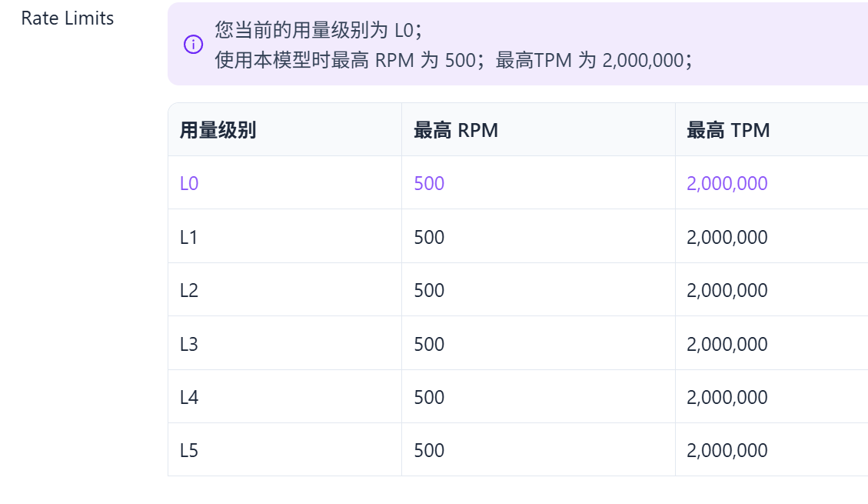Image resolution: width=868 pixels, height=504 pixels.
Task: Click the purple 500 RPM value for L0
Action: point(429,183)
